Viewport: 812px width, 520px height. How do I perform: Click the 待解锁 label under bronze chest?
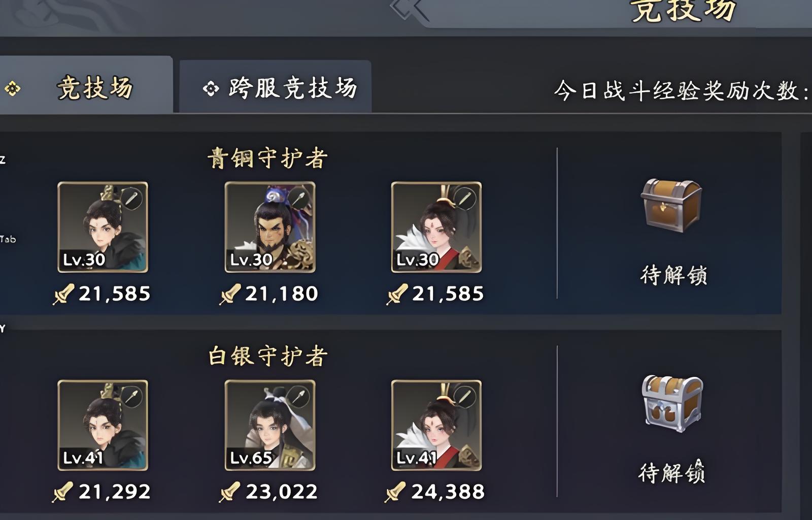[673, 275]
